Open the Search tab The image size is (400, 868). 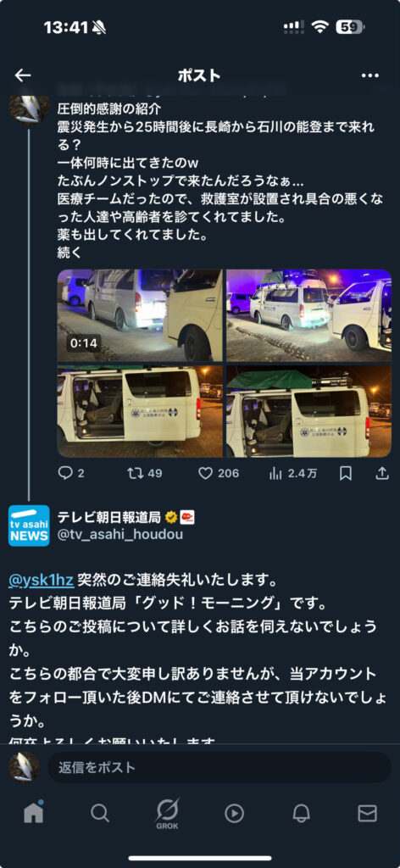pos(100,813)
